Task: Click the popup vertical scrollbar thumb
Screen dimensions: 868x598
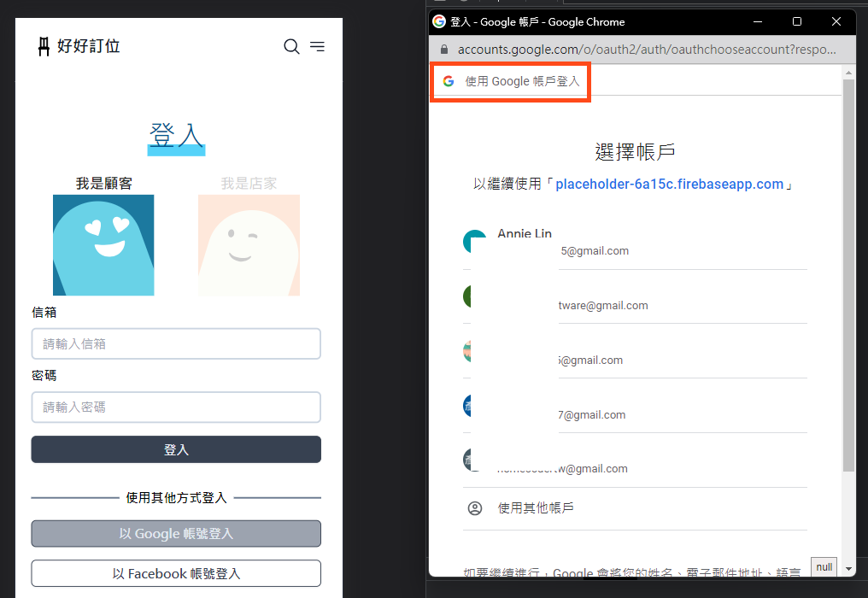Action: click(848, 275)
